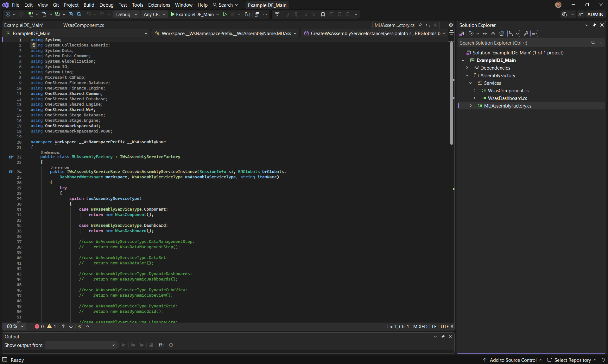The height and width of the screenshot is (364, 608).
Task: Click the go to next issue down arrow
Action: (71, 326)
